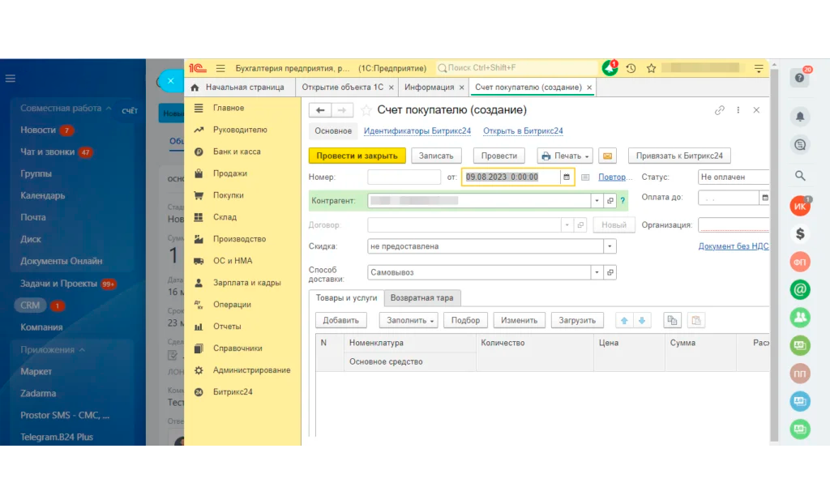Open the Статус dropdown field
Image resolution: width=830 pixels, height=504 pixels.
click(x=733, y=177)
